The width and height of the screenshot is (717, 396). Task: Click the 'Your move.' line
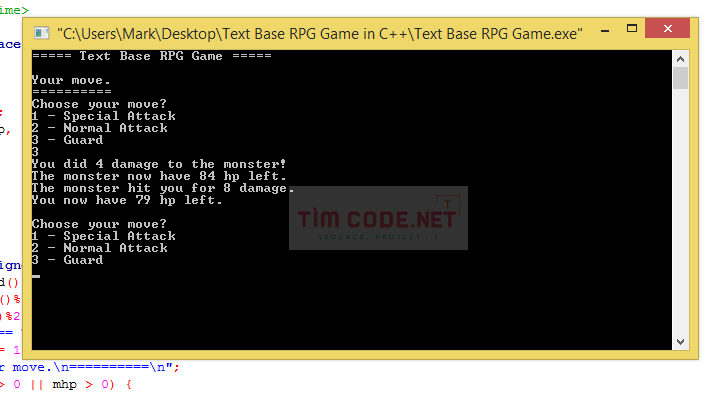[x=71, y=80]
